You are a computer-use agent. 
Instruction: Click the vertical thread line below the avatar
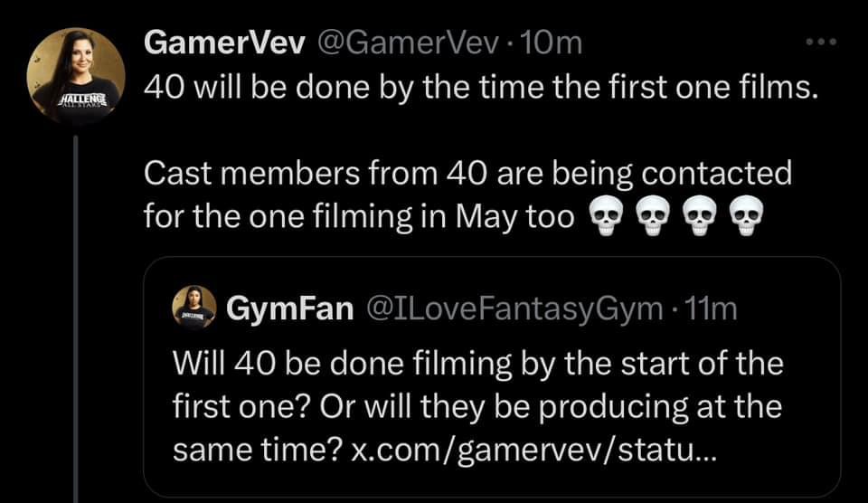pos(76,319)
